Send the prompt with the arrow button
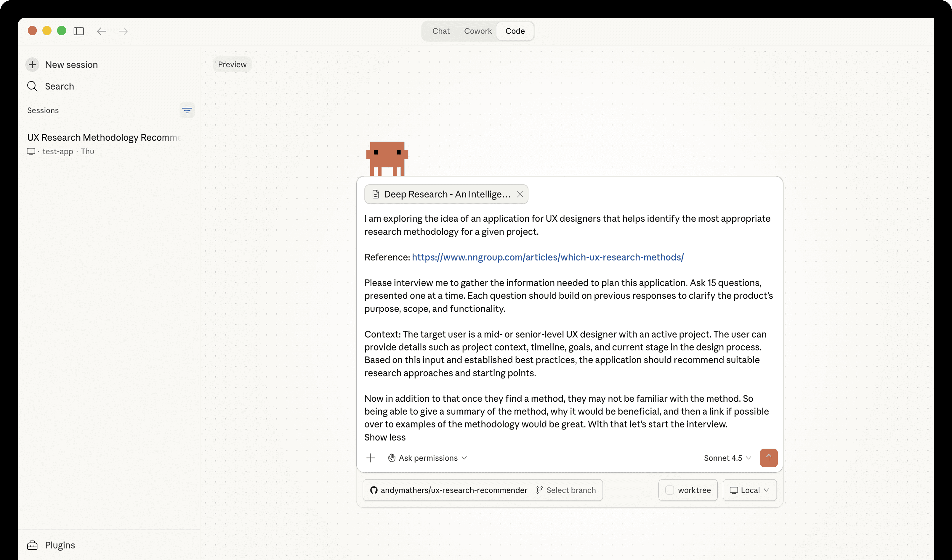Viewport: 952px width, 560px height. pos(769,458)
